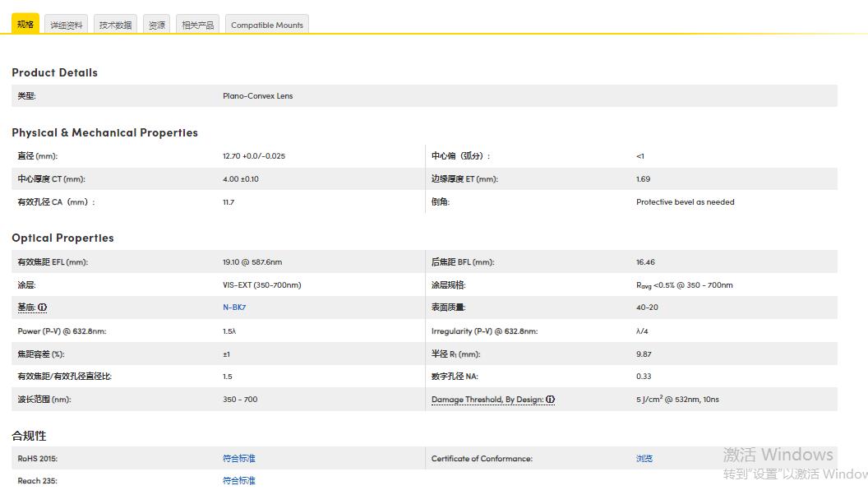Click the EFL value 19.10 @ 587.6nm

(252, 262)
